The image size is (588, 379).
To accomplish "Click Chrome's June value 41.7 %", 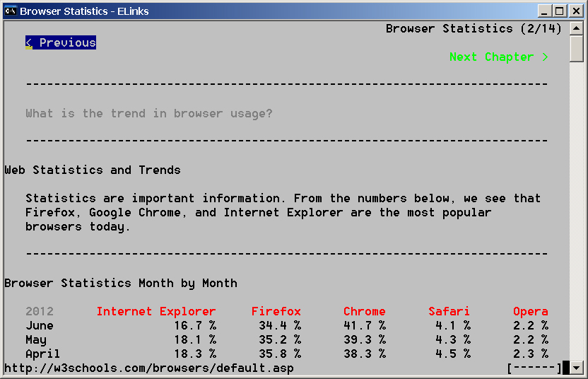I will click(x=365, y=325).
